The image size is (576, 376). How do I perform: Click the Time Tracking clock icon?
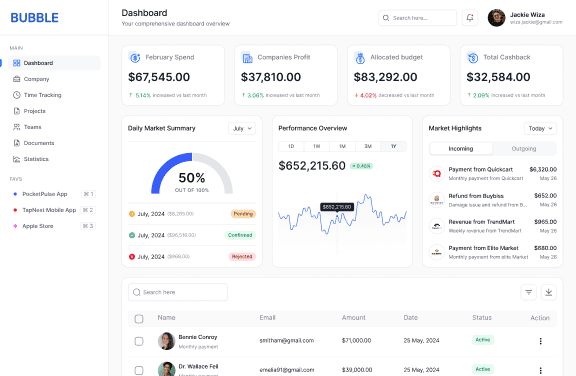[17, 95]
